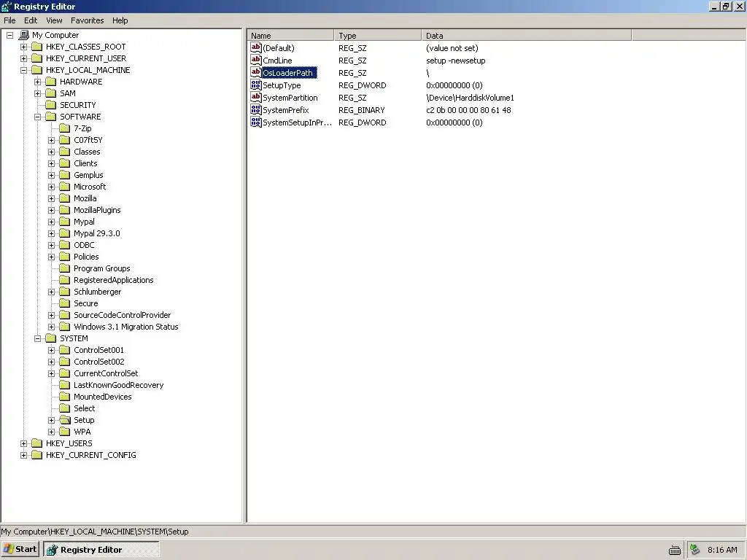Click the (Default) value icon
The height and width of the screenshot is (560, 747).
coord(256,47)
